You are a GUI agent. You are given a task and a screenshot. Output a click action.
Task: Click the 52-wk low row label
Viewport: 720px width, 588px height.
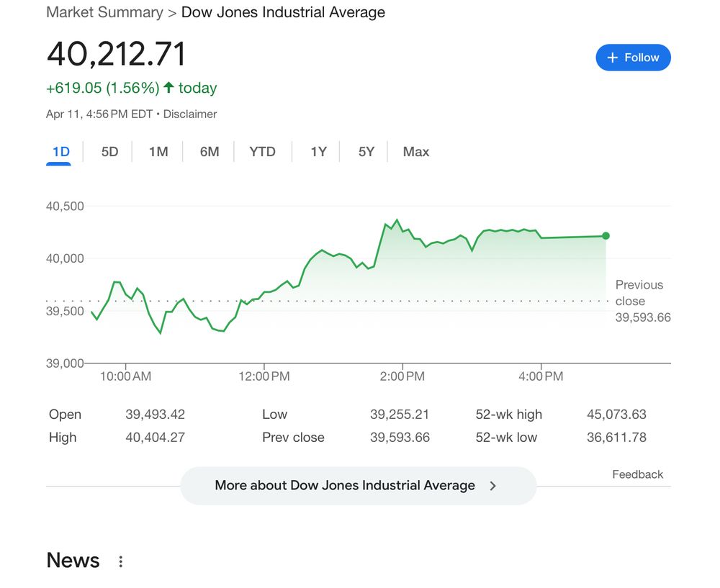[506, 438]
